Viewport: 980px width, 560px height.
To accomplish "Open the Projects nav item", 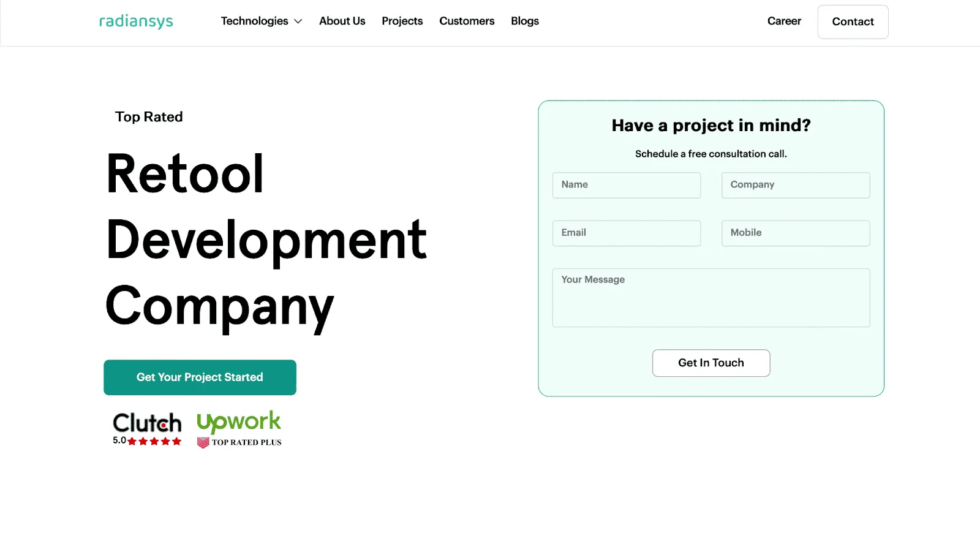I will pyautogui.click(x=402, y=21).
